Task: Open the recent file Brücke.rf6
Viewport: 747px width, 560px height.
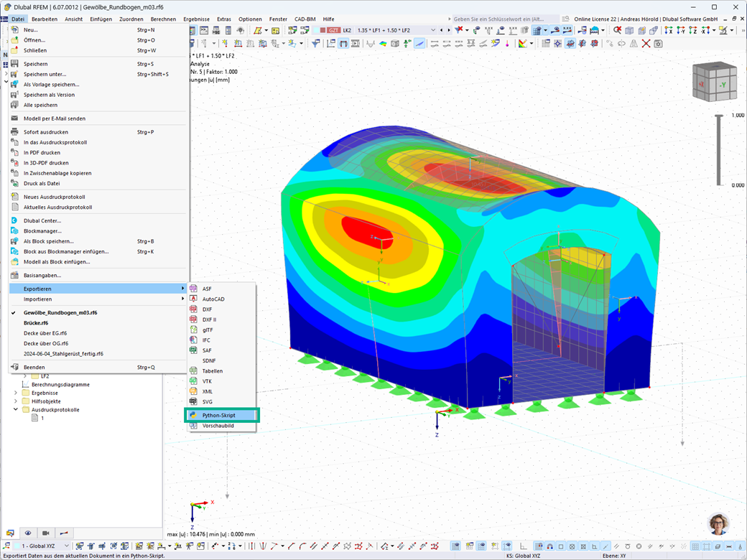Action: [x=36, y=323]
